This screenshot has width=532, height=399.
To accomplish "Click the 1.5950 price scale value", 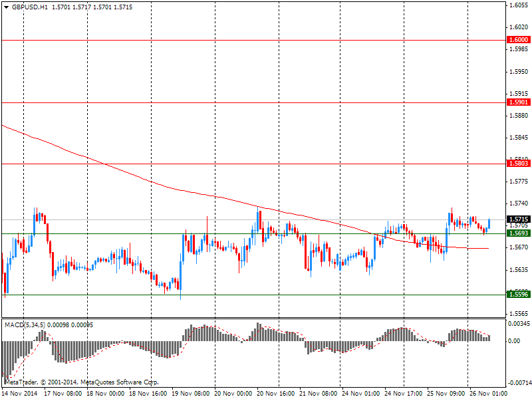I will pyautogui.click(x=519, y=72).
